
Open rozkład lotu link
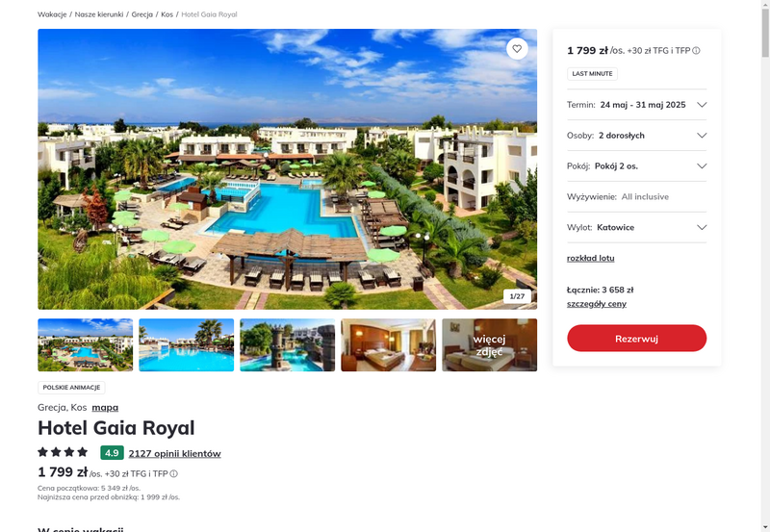tap(590, 258)
